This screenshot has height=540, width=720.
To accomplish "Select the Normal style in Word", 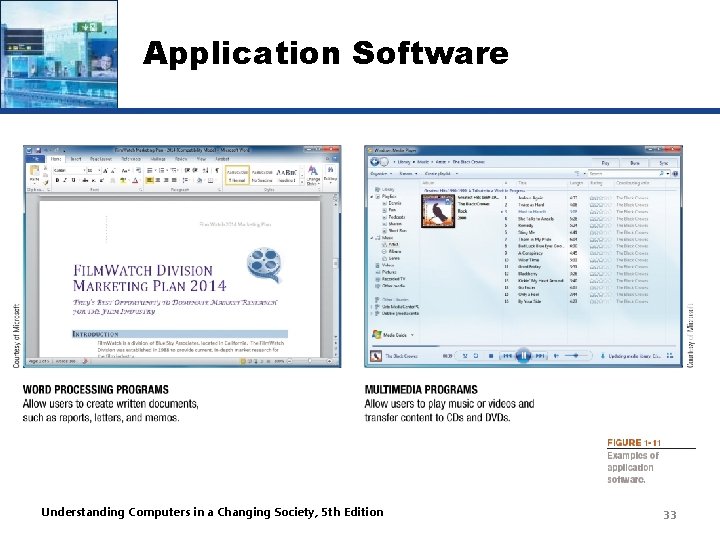I will pyautogui.click(x=237, y=175).
